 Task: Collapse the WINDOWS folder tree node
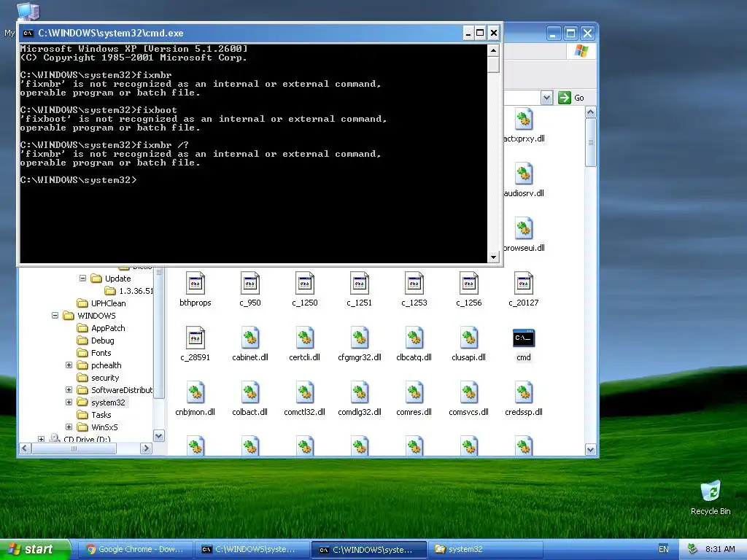55,315
